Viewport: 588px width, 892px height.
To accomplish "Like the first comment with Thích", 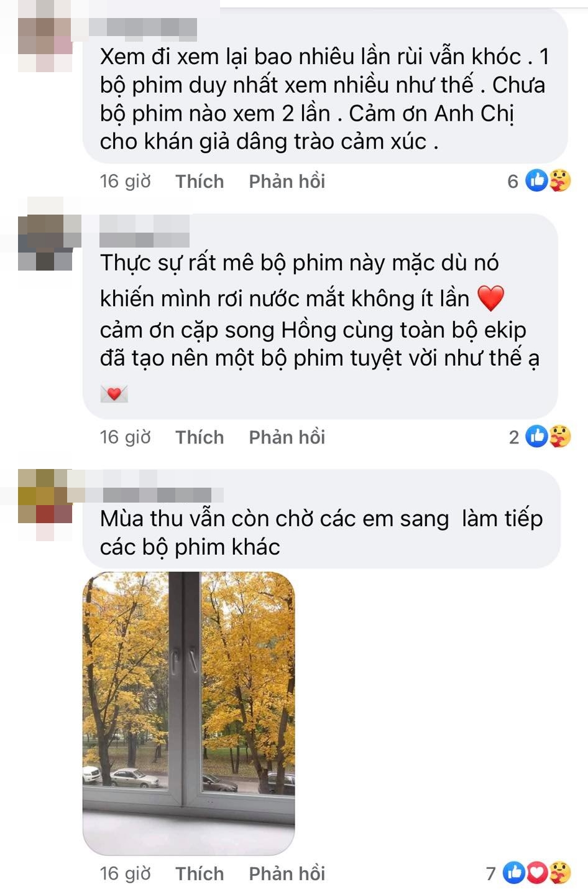I will (x=200, y=182).
